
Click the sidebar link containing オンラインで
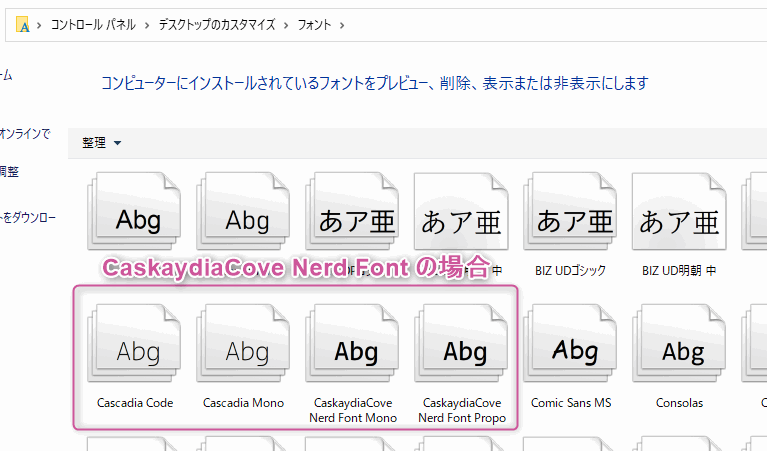25,133
